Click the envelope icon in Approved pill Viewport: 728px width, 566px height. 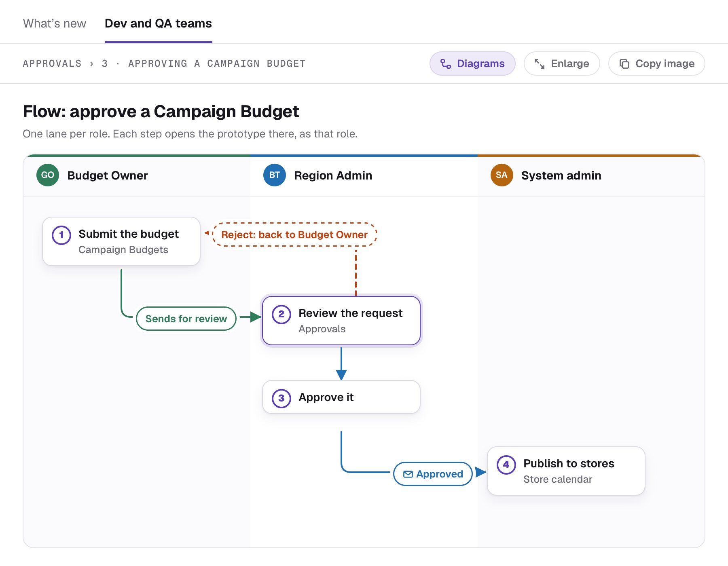point(408,474)
